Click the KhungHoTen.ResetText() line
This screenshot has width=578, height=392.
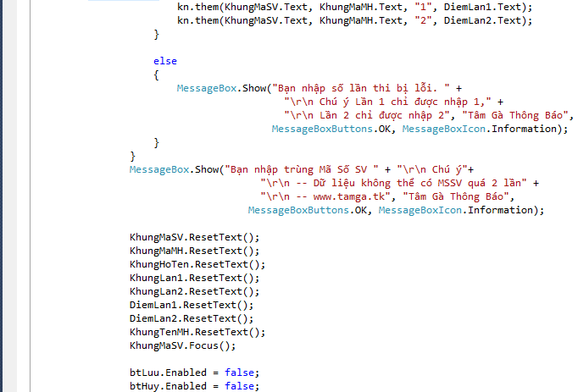(x=197, y=264)
